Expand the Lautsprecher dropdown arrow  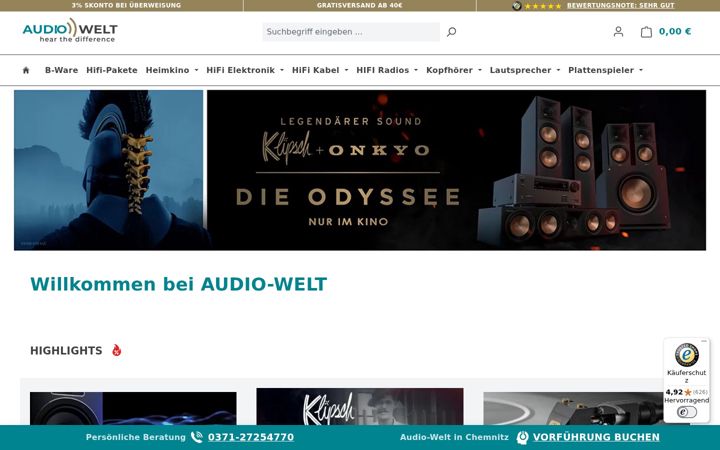[558, 70]
